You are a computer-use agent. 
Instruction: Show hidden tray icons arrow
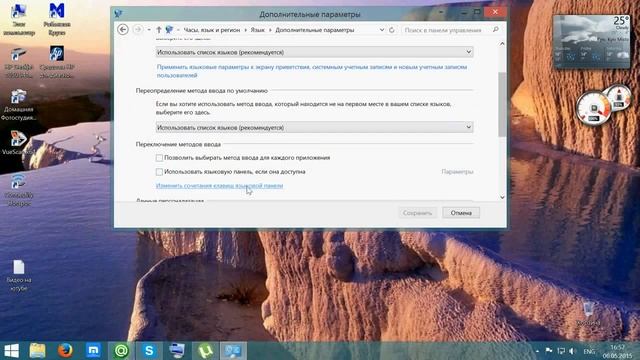pos(537,351)
